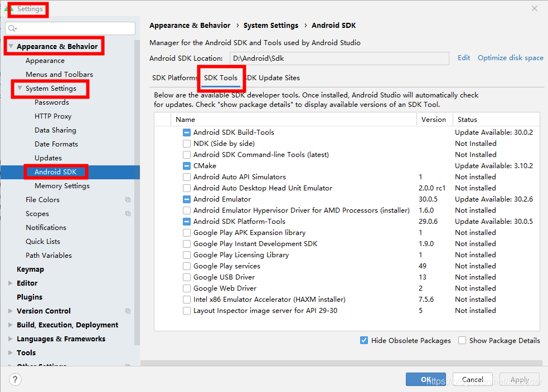548x392 pixels.
Task: Check Layout Inspector image server checkbox
Action: click(187, 311)
